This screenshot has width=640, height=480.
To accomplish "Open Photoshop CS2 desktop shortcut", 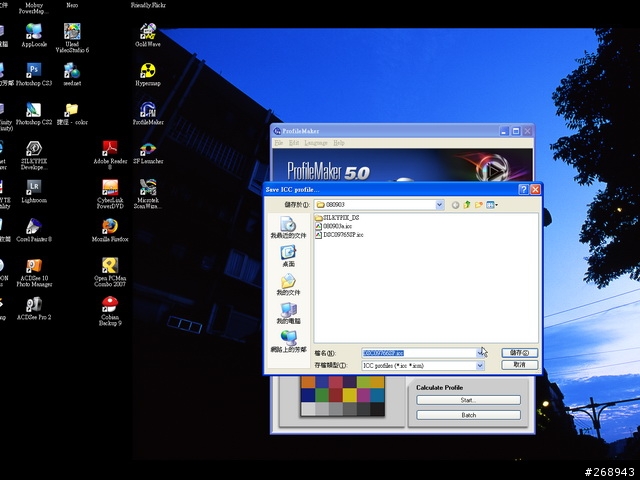I will 34,113.
